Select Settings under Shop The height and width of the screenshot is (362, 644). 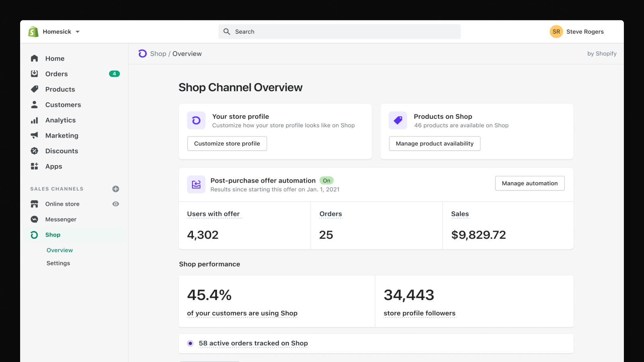point(58,263)
